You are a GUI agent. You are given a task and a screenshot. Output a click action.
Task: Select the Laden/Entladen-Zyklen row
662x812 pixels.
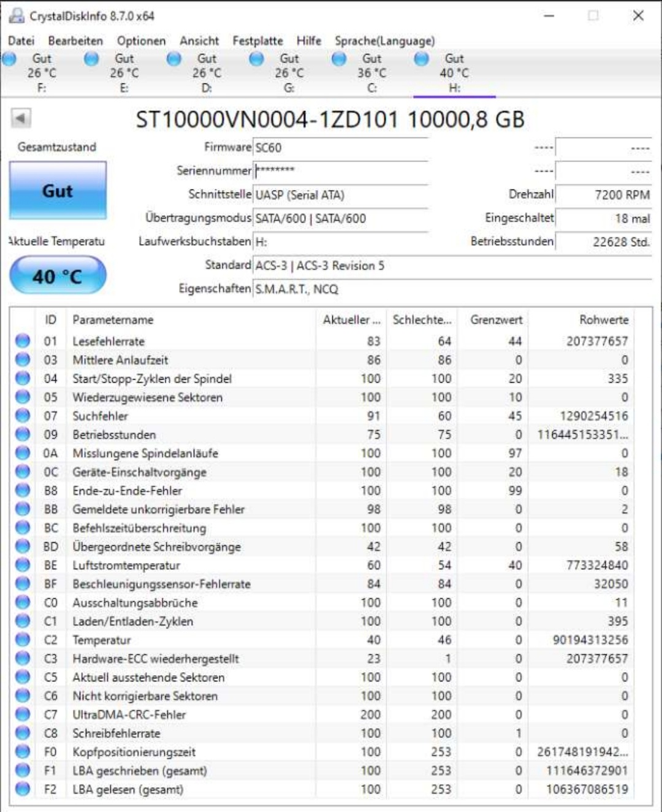pos(323,621)
